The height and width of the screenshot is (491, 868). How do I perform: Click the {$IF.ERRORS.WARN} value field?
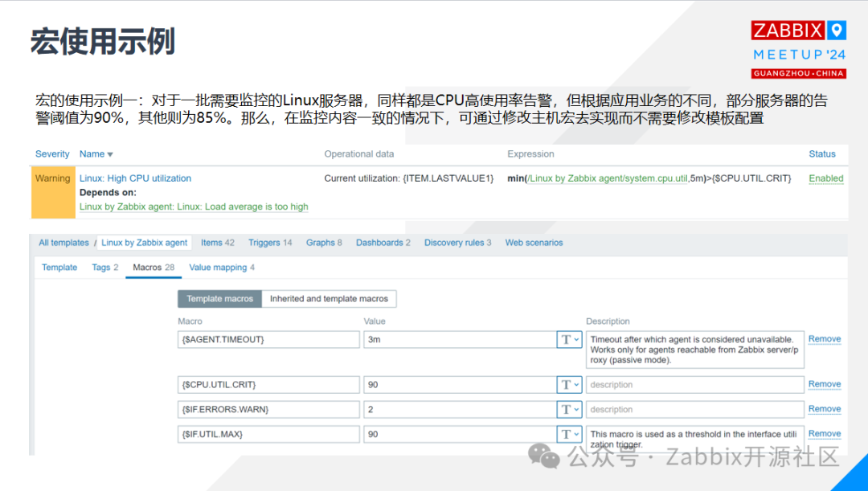(460, 410)
